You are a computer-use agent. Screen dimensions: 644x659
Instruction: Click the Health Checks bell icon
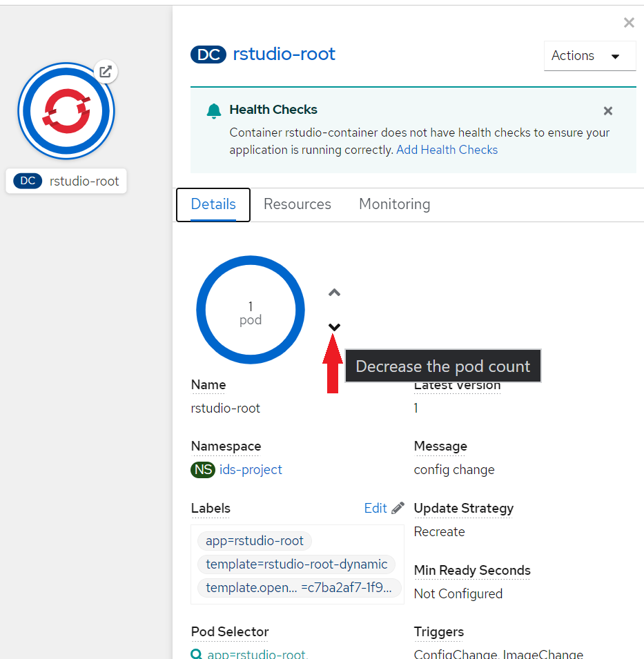tap(214, 111)
